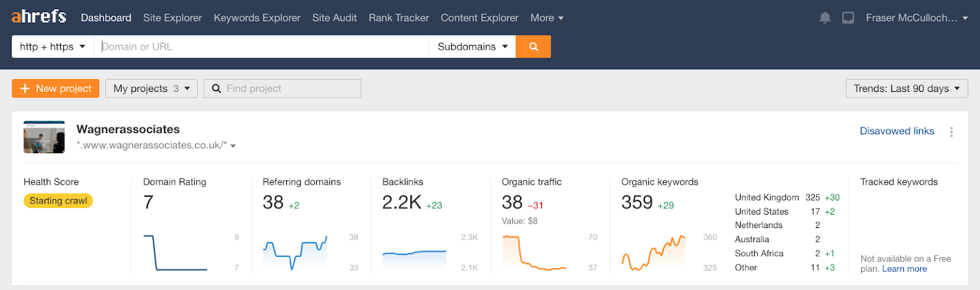Change Trends: Last 90 days range
Viewport: 980px width, 290px height.
coord(907,88)
